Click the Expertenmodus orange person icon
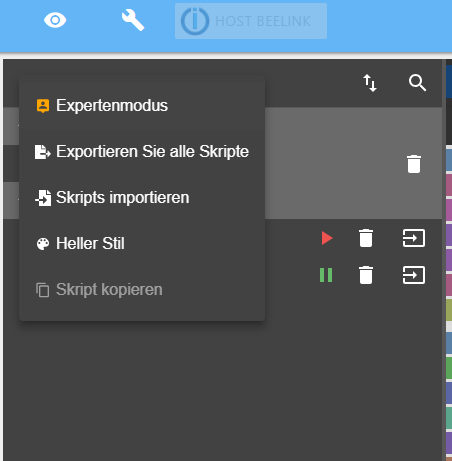The height and width of the screenshot is (461, 452). coord(43,106)
